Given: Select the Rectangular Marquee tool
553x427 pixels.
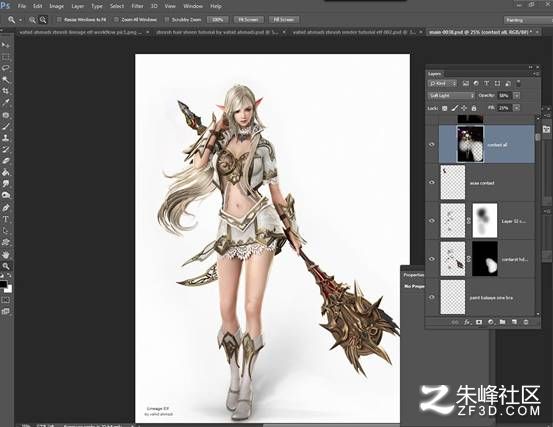Looking at the screenshot, I should click(x=5, y=57).
